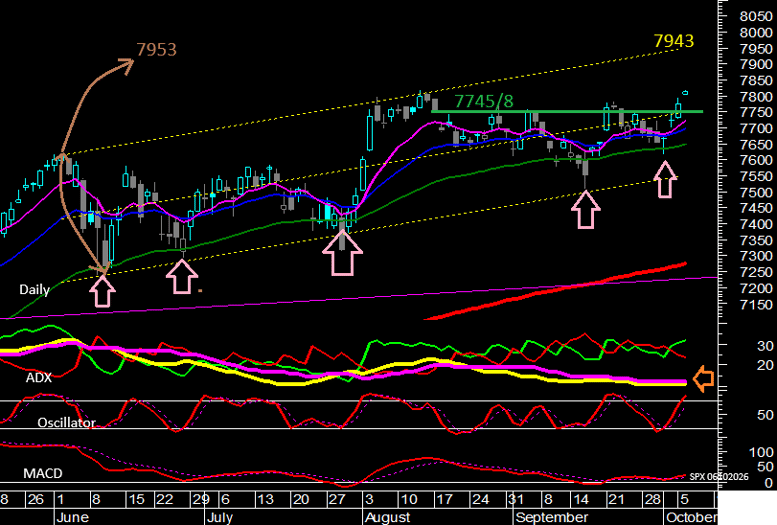Image resolution: width=777 pixels, height=525 pixels.
Task: Click the 17 date label in August
Action: (444, 499)
